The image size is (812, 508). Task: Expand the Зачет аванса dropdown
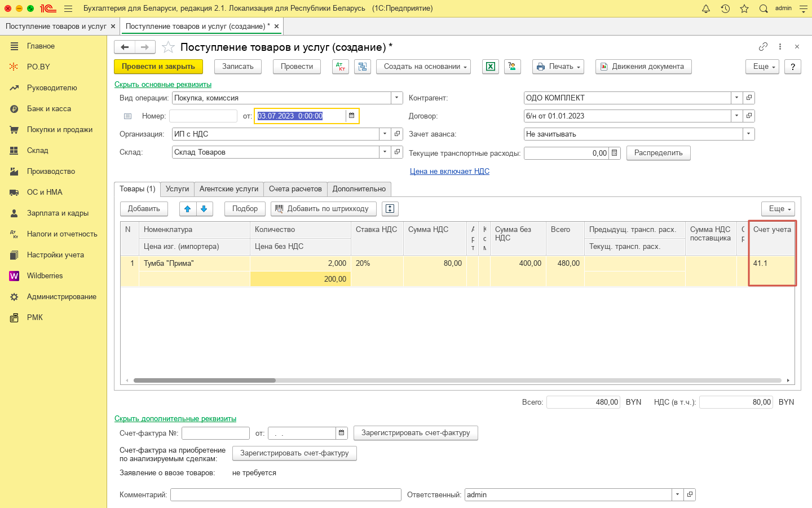748,134
